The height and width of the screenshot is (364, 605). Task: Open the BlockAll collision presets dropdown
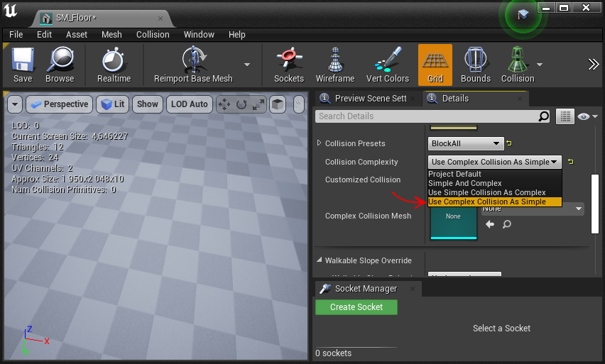point(466,143)
